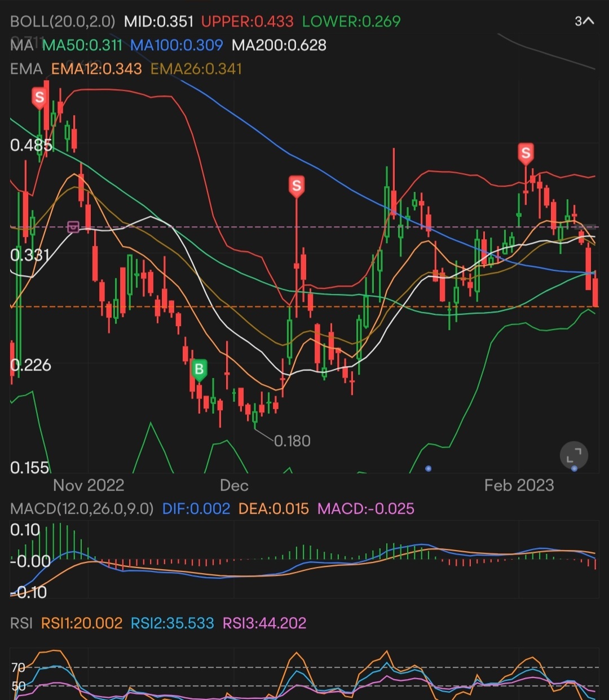Tap the Feb 2023 date label
The height and width of the screenshot is (700, 609).
519,485
